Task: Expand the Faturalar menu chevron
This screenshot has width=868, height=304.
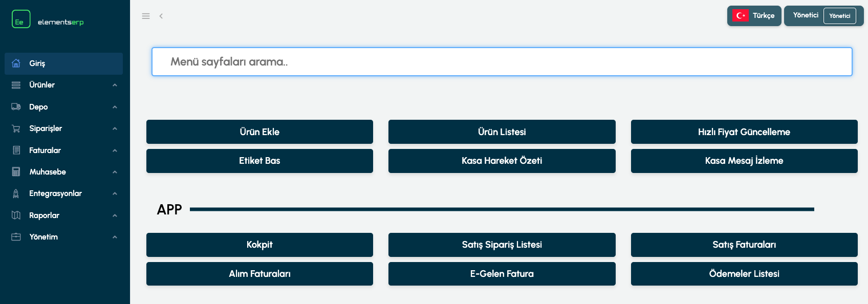Action: click(x=115, y=150)
